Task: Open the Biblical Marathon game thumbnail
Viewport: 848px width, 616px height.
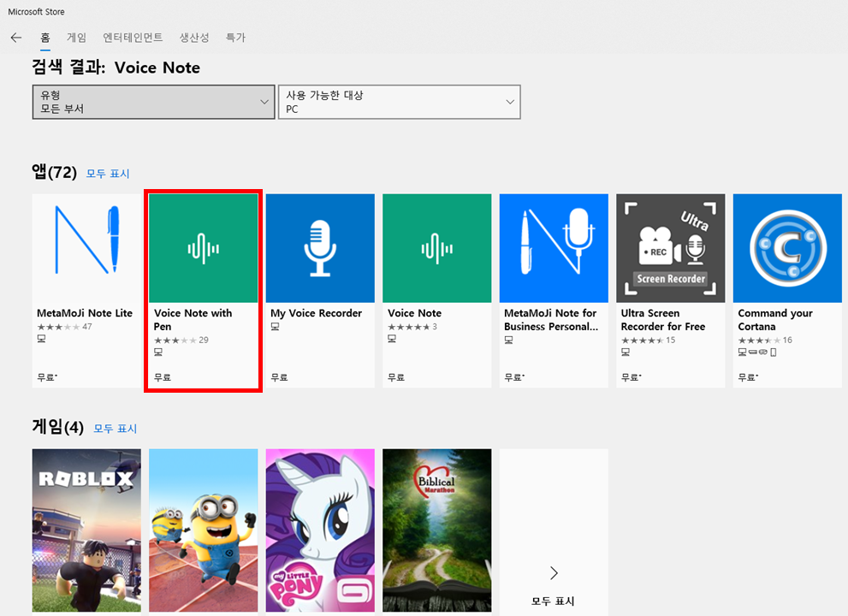Action: coord(437,530)
